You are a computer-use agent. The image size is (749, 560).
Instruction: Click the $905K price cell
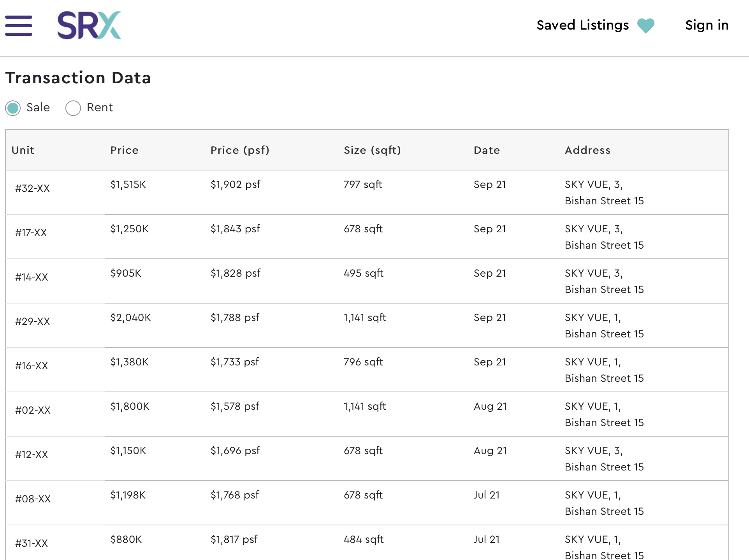126,273
